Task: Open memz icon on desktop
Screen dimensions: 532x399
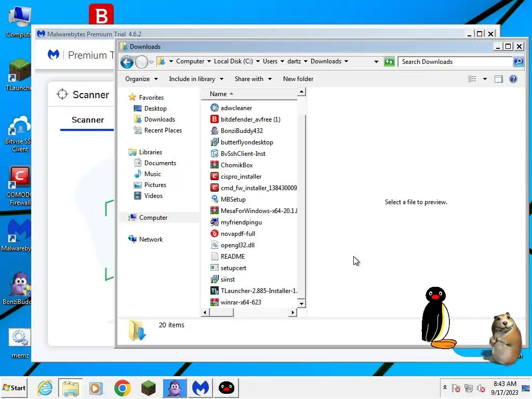Action: pos(20,343)
